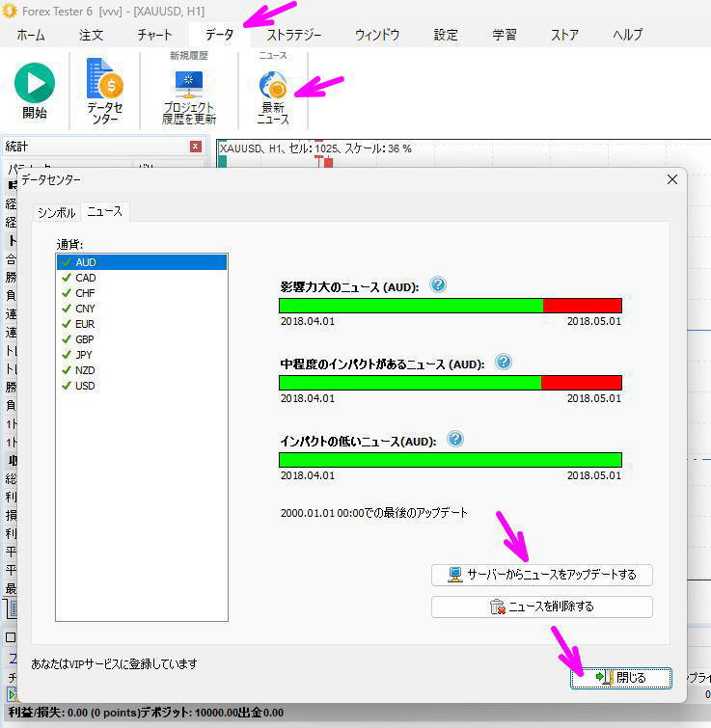Open the ホーム ribbon tab

[31, 35]
